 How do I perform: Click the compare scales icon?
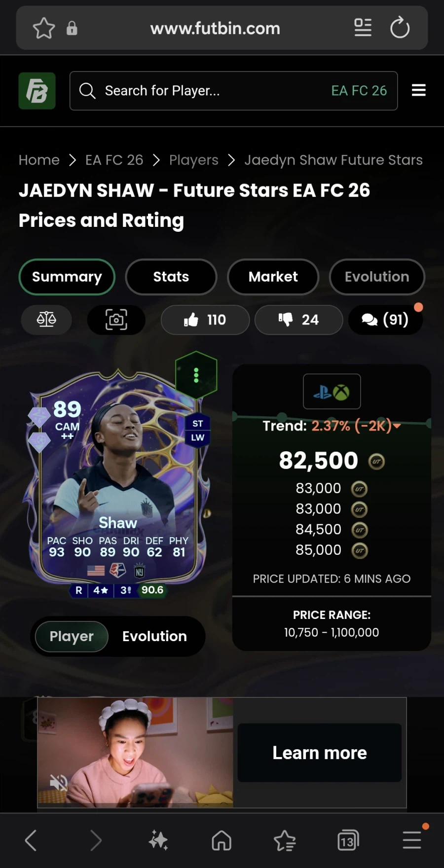[46, 320]
